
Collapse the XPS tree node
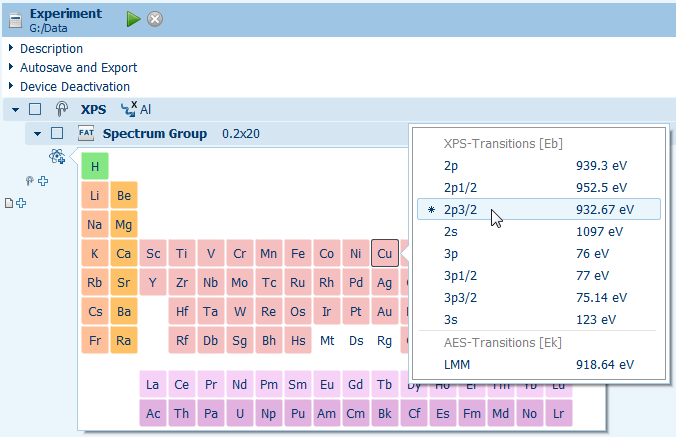coord(15,109)
